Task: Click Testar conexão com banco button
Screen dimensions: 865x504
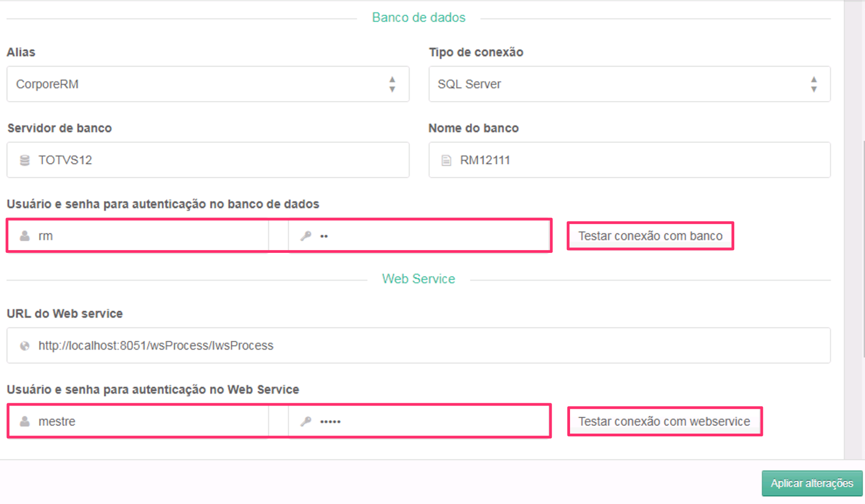Action: 651,236
